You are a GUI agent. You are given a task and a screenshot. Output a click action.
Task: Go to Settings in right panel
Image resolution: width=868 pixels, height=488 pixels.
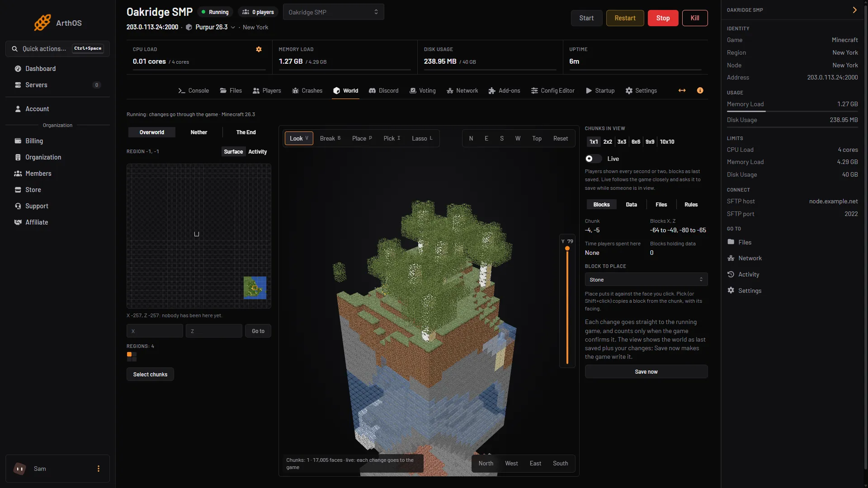click(745, 291)
